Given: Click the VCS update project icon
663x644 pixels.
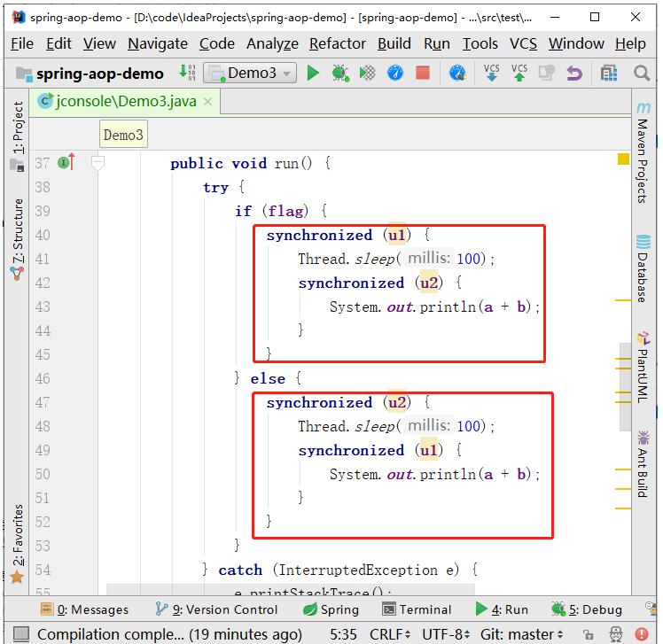Looking at the screenshot, I should (492, 74).
